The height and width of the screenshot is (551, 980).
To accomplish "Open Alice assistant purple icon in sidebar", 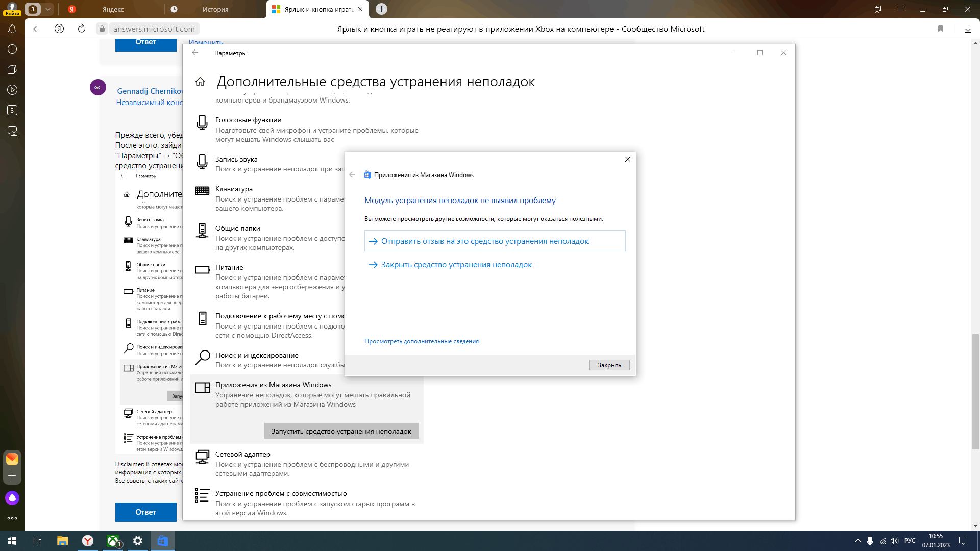I will click(12, 498).
